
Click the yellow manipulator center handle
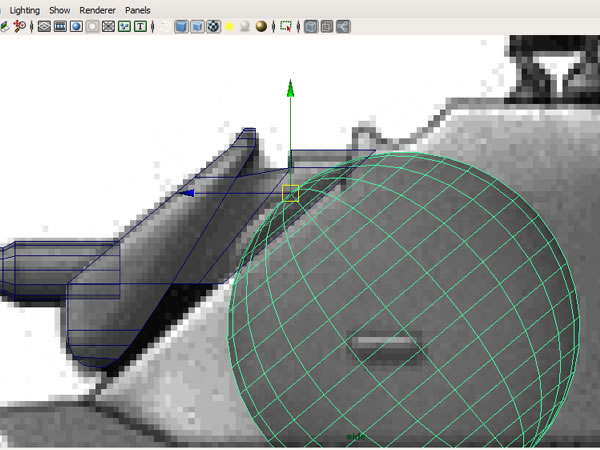pos(290,193)
